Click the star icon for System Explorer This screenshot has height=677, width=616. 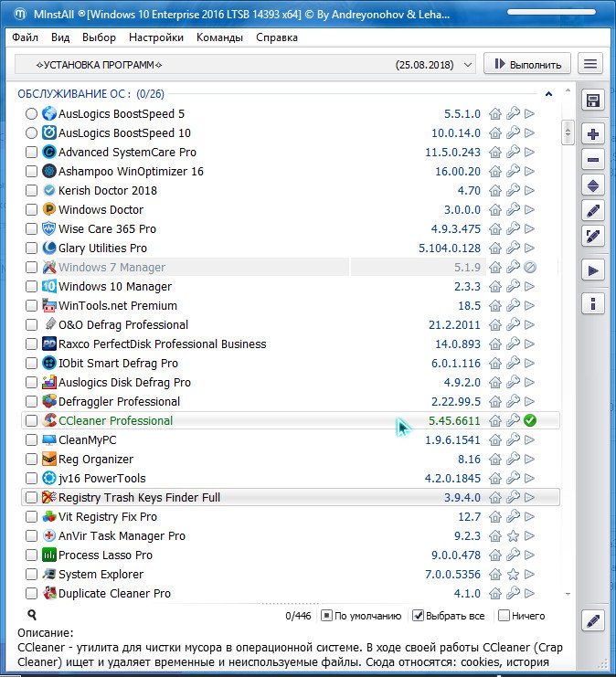click(513, 575)
